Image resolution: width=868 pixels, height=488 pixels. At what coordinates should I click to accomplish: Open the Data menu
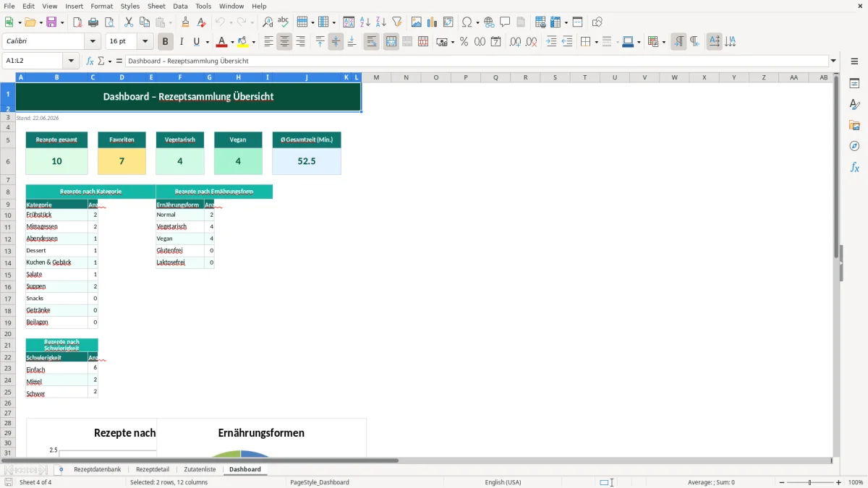coord(180,6)
